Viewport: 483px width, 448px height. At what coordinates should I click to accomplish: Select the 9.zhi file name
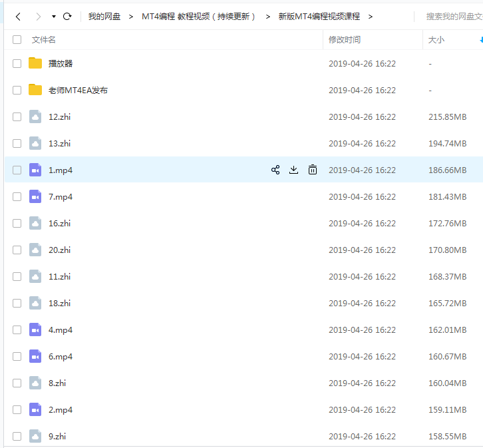tap(57, 436)
